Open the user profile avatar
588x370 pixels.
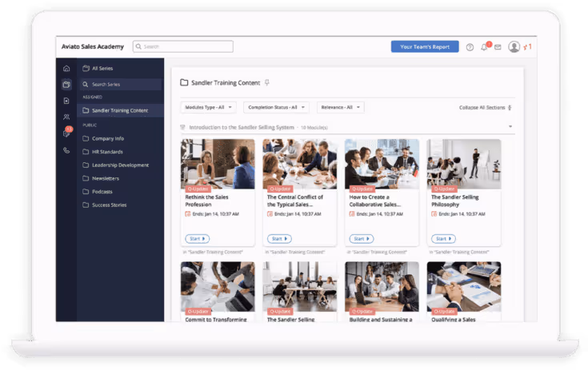(514, 47)
